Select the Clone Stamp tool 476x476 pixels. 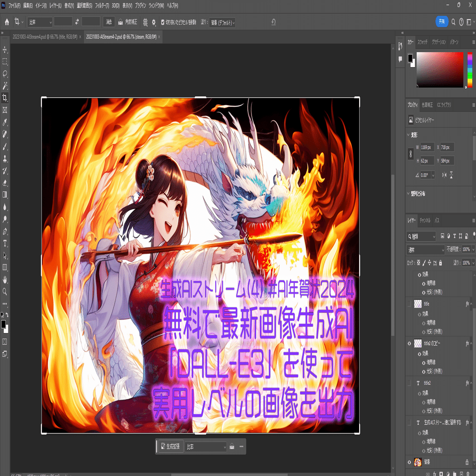tap(5, 158)
